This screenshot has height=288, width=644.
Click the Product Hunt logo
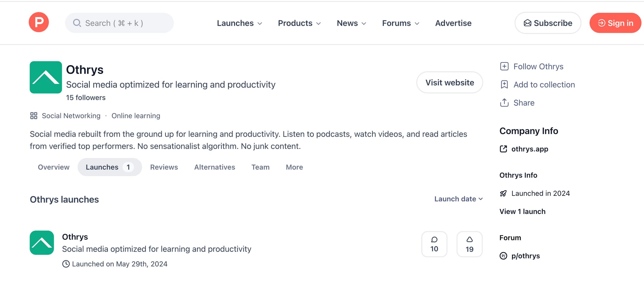(39, 22)
